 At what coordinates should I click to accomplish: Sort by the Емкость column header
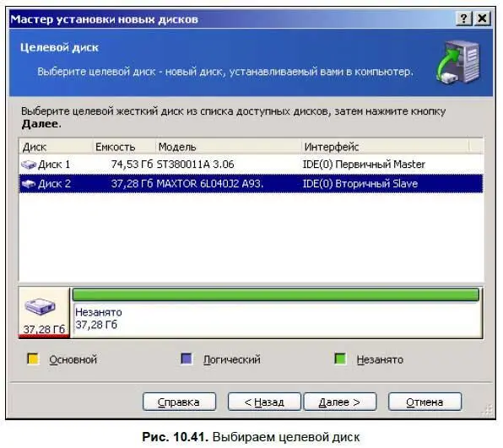124,147
